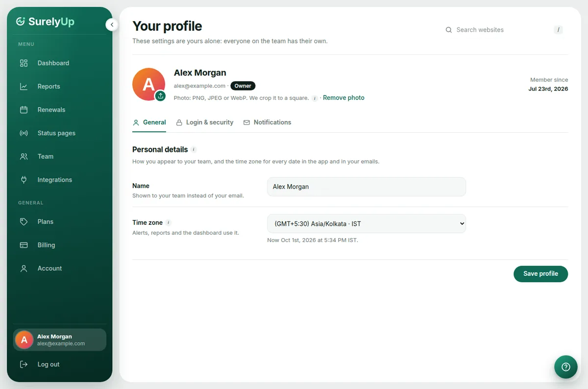
Task: Collapse the sidebar with the chevron button
Action: click(112, 24)
